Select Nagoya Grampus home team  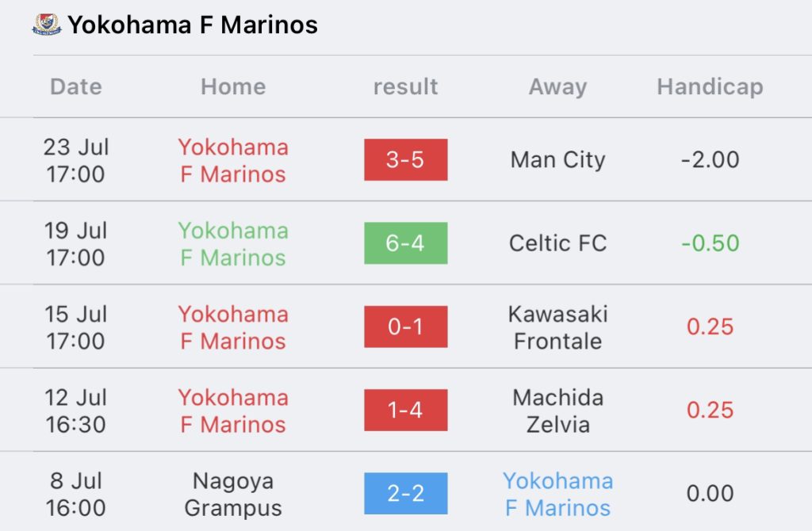pos(233,495)
